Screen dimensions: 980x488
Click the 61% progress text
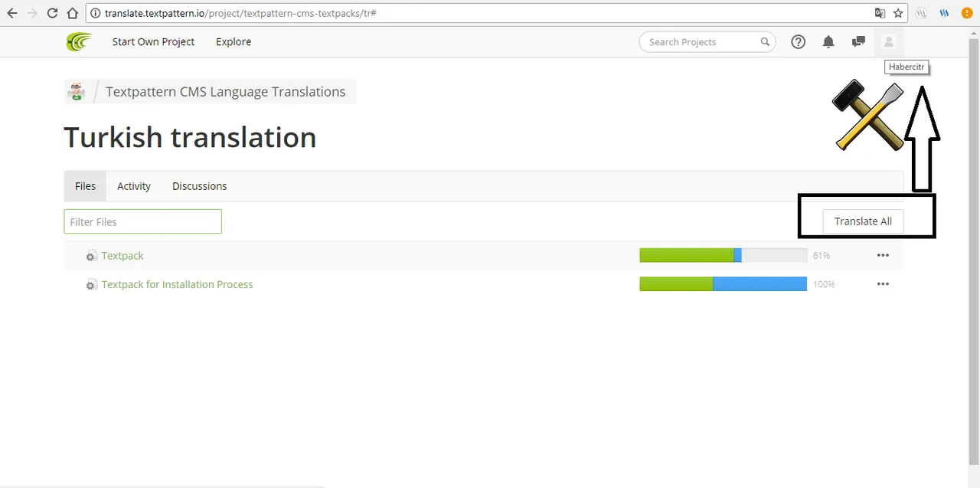pos(822,256)
